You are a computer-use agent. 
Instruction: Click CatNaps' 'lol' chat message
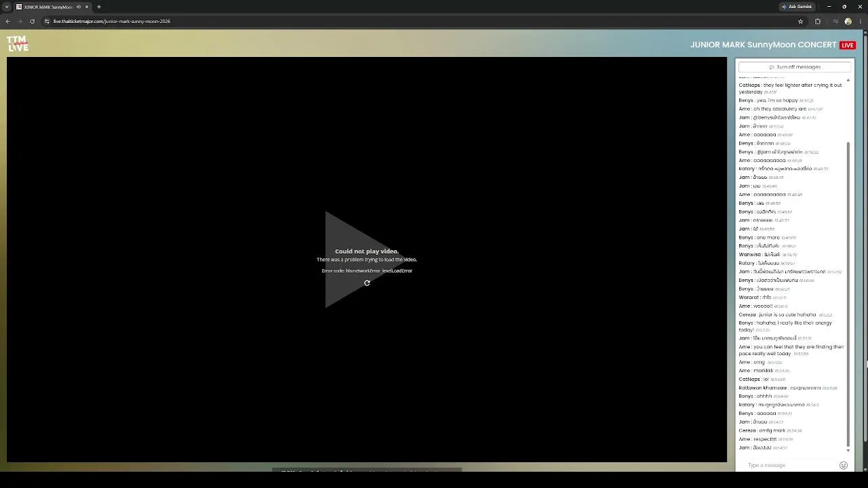762,380
